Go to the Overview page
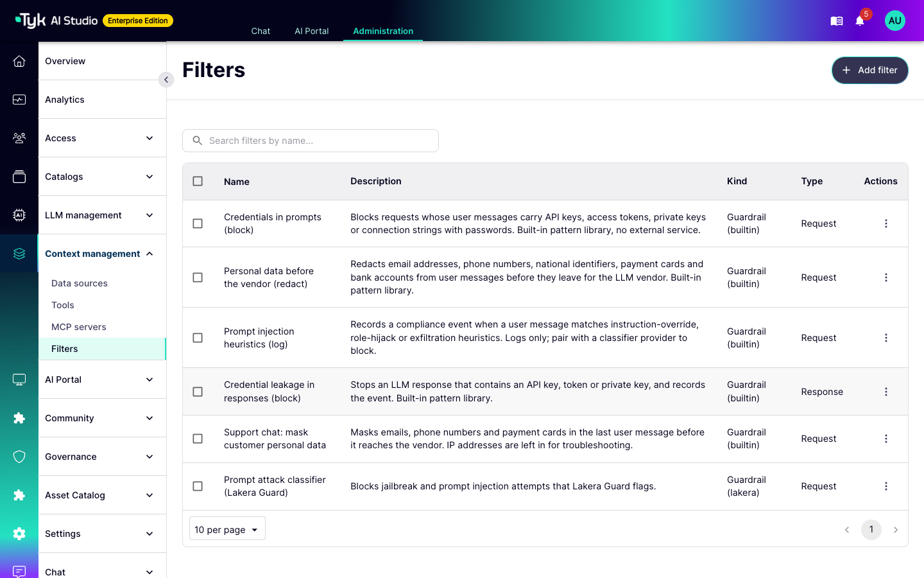The width and height of the screenshot is (924, 578). (x=102, y=61)
